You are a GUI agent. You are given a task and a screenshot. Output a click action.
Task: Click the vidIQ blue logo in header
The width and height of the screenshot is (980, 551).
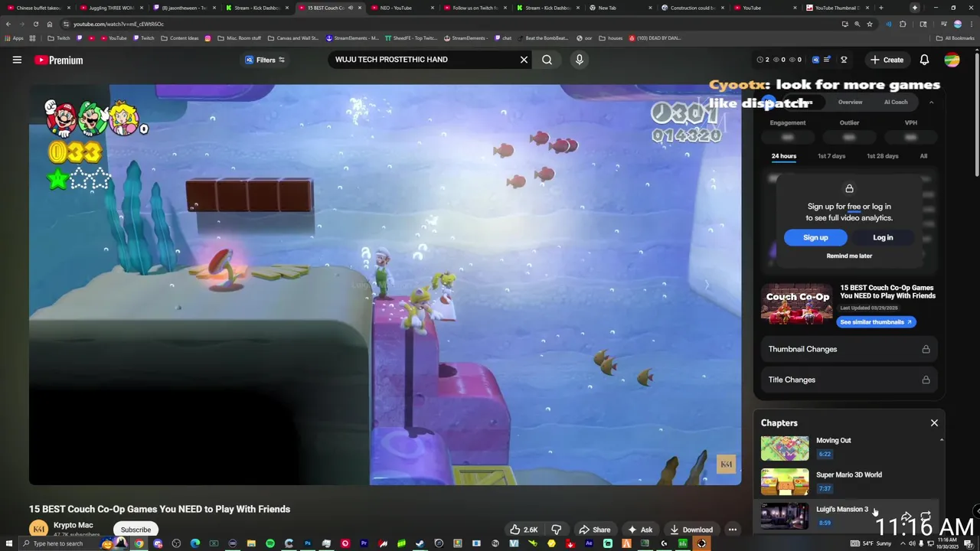tap(816, 60)
